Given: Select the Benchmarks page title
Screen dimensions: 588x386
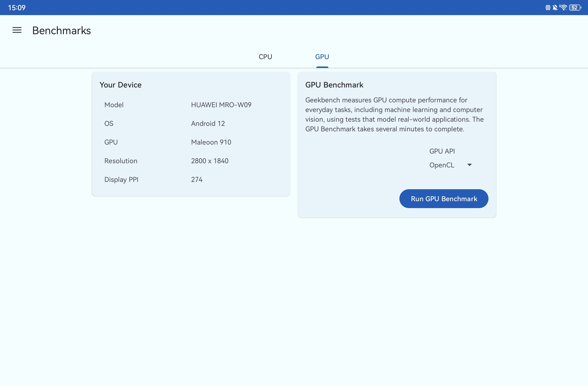Looking at the screenshot, I should pos(62,30).
